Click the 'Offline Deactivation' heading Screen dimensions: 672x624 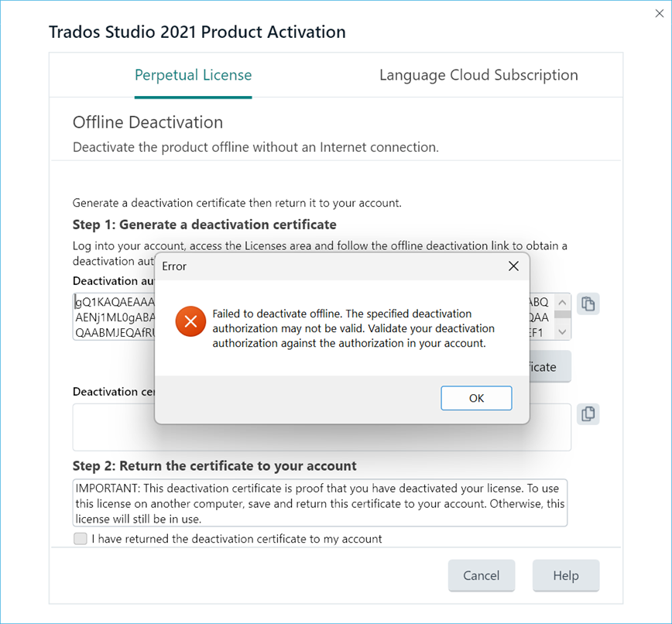point(148,122)
